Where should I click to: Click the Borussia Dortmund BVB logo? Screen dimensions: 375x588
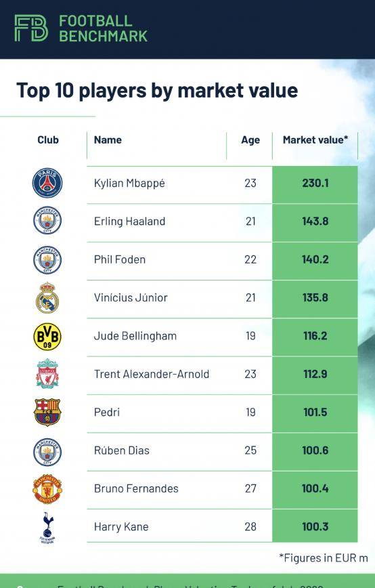pyautogui.click(x=47, y=337)
